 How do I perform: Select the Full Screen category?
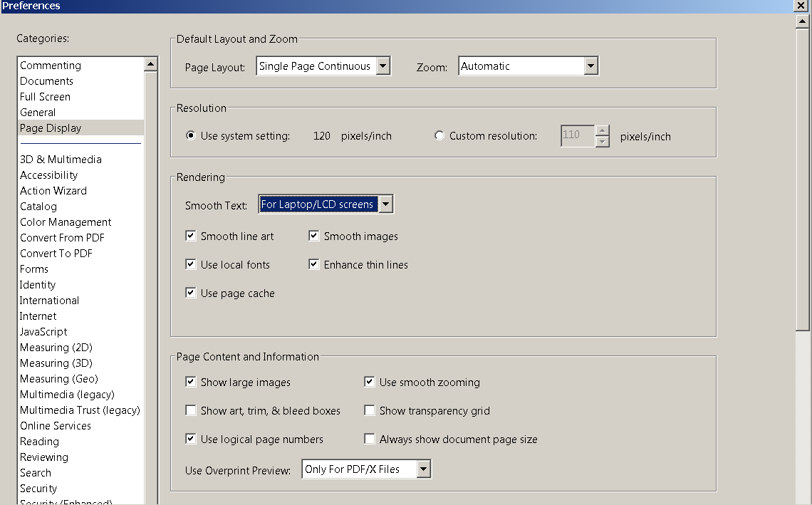[x=45, y=97]
